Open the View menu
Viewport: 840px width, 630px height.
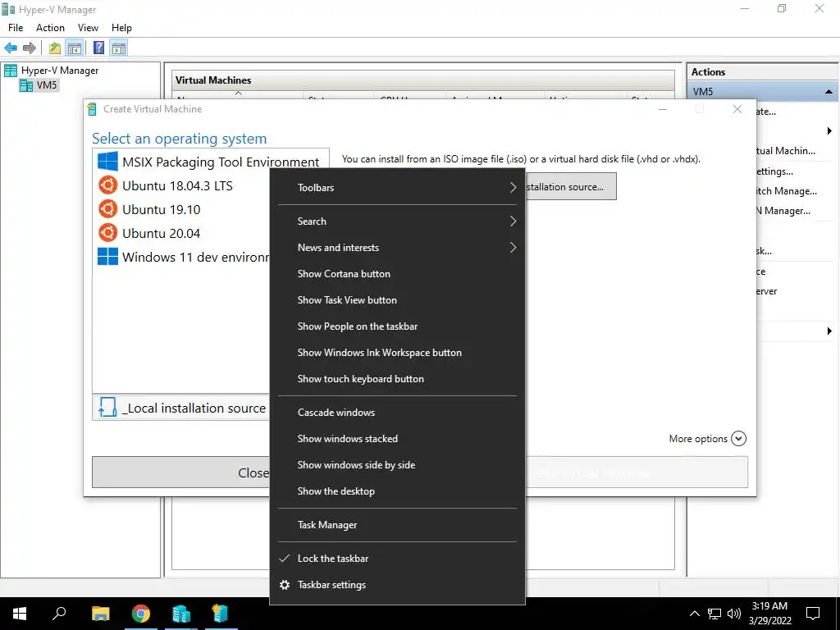click(88, 28)
